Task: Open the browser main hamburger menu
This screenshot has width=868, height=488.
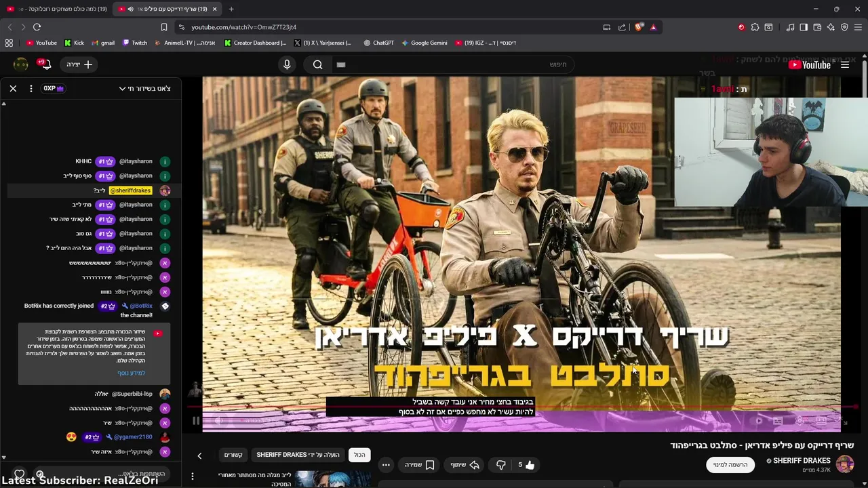Action: (859, 27)
